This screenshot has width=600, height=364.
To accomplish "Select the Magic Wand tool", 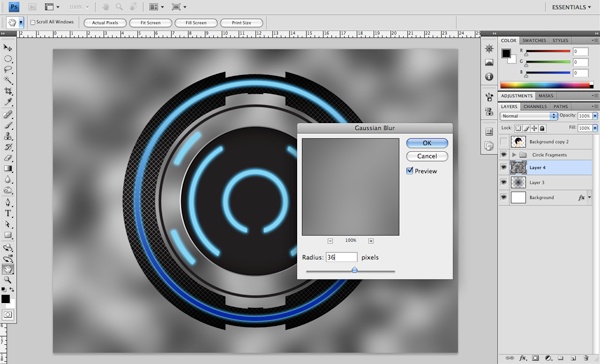I will click(x=8, y=80).
